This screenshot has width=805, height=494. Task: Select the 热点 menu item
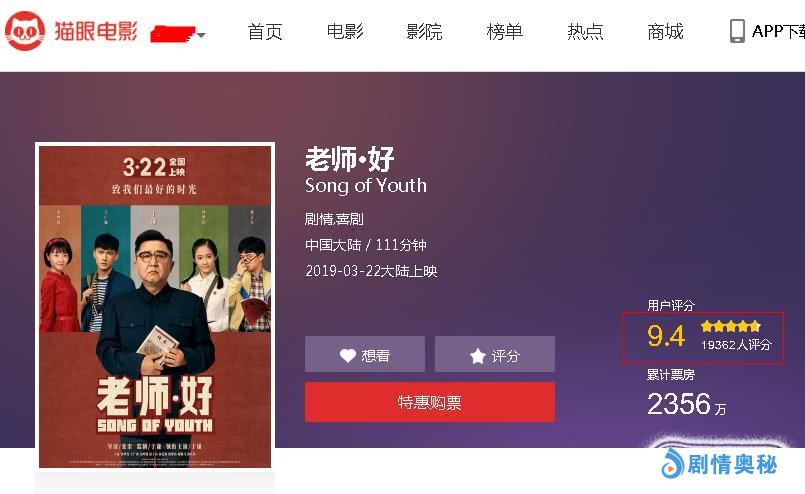[x=585, y=32]
